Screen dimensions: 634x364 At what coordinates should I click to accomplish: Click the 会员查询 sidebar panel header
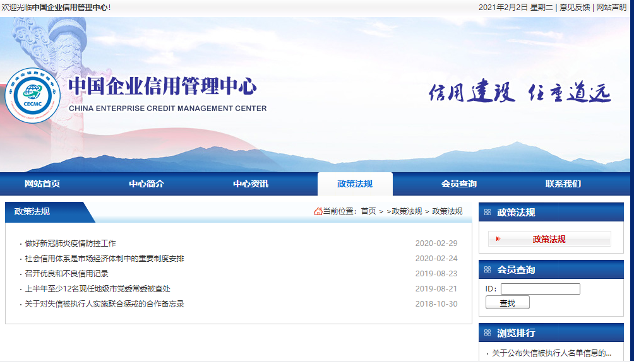(x=551, y=269)
